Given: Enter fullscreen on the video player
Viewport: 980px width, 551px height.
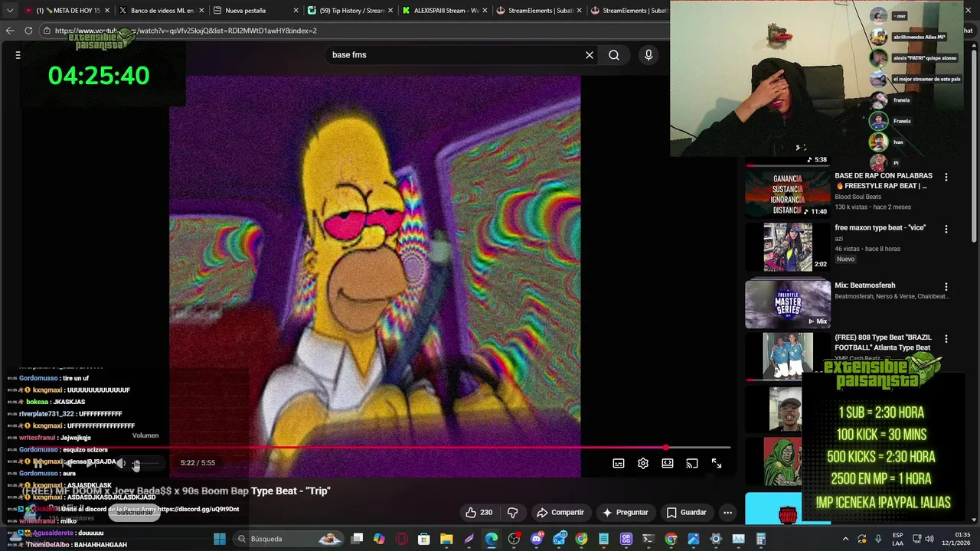Looking at the screenshot, I should [x=717, y=463].
